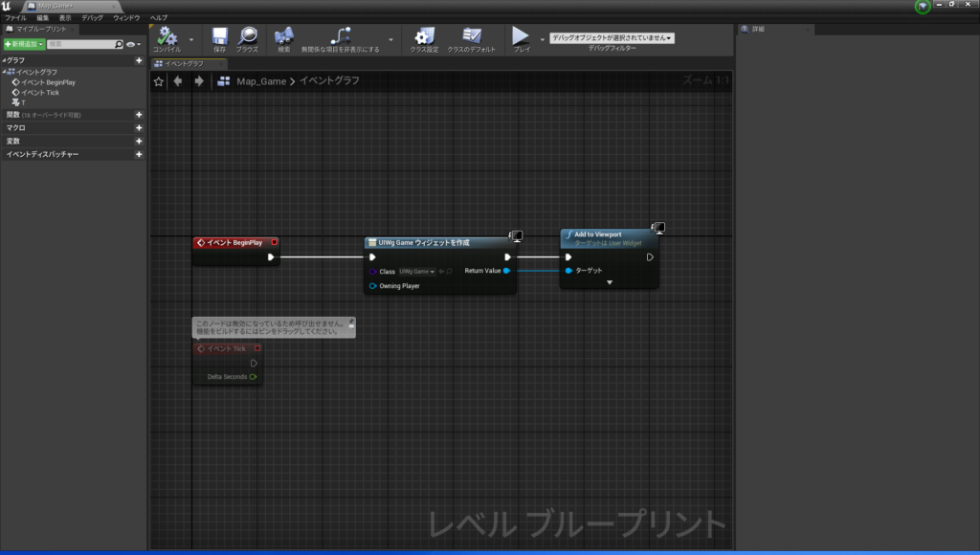The image size is (980, 555).
Task: Click the add button beside 変数 (Variables)
Action: [139, 141]
